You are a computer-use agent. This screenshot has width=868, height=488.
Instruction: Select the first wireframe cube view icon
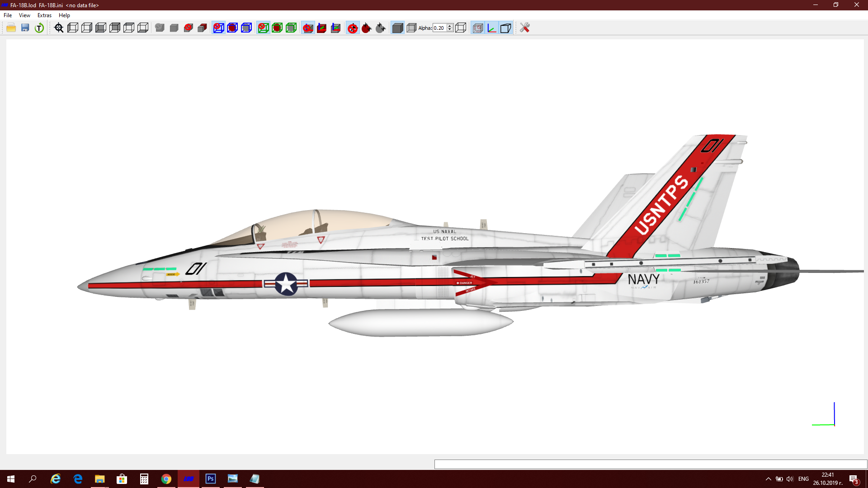73,28
